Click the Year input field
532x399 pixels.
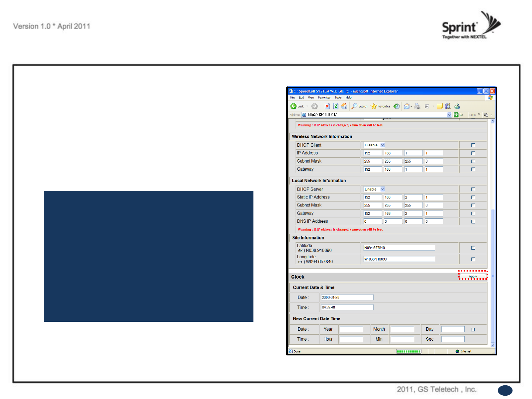[351, 329]
